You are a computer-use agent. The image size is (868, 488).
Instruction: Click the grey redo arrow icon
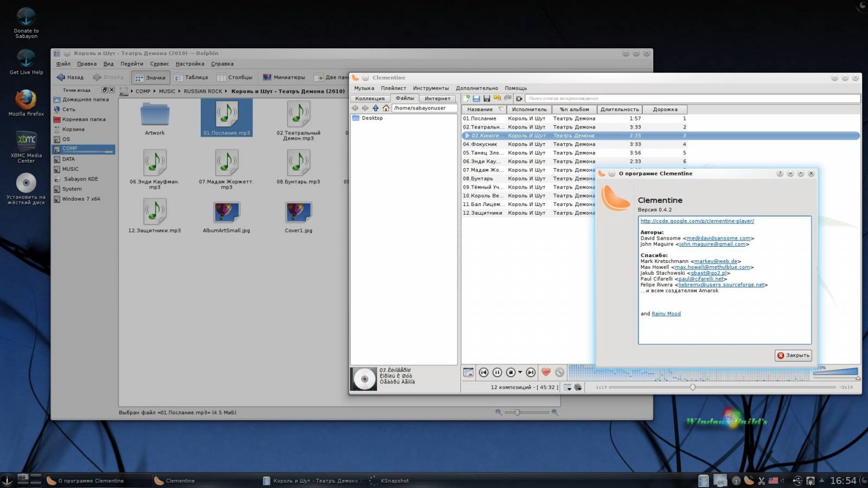[x=508, y=98]
